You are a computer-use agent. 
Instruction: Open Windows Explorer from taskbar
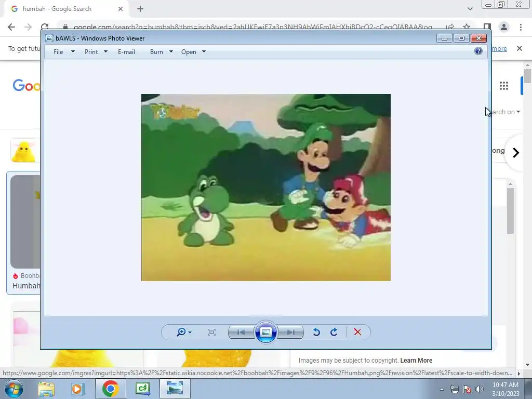click(46, 389)
